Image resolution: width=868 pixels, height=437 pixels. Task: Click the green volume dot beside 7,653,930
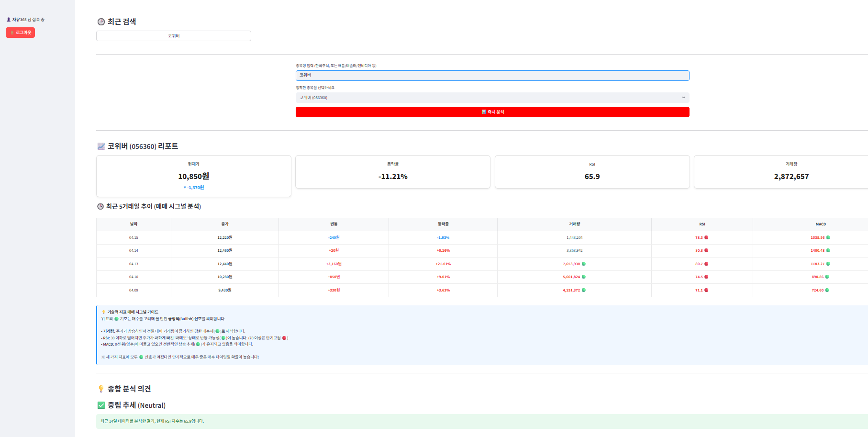(x=584, y=264)
